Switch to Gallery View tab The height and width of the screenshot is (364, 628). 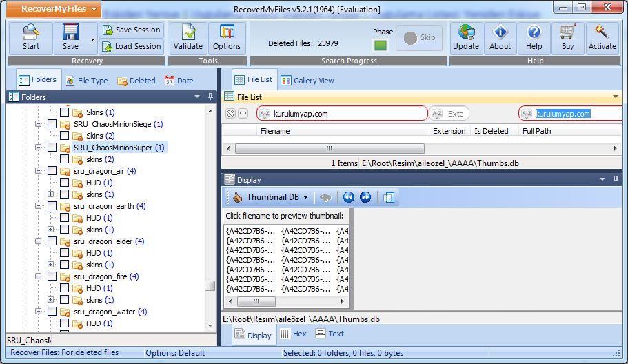(307, 81)
